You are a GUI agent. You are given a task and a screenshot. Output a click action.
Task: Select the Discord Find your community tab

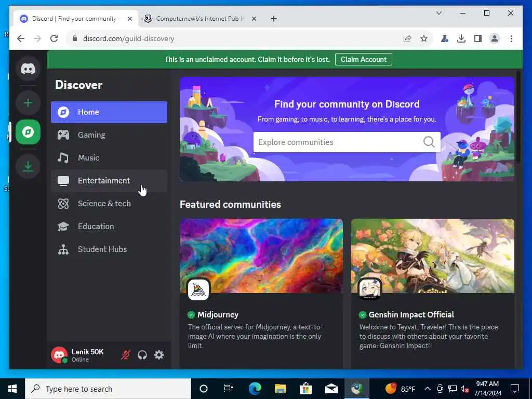click(x=75, y=19)
